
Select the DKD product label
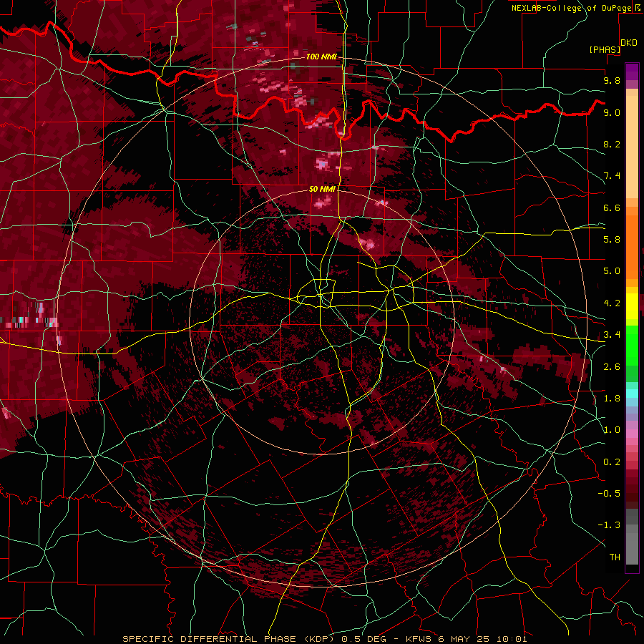629,43
